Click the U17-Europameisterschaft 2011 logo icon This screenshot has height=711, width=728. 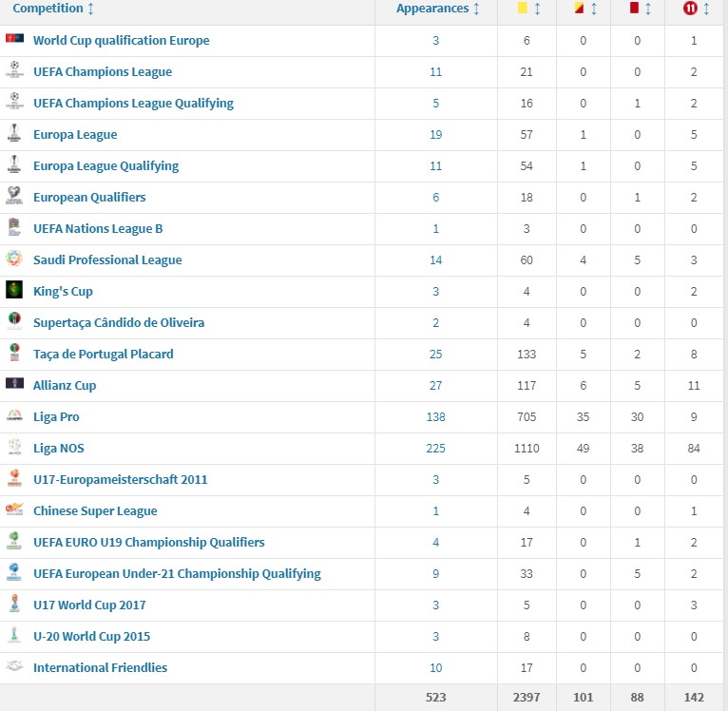tap(14, 478)
